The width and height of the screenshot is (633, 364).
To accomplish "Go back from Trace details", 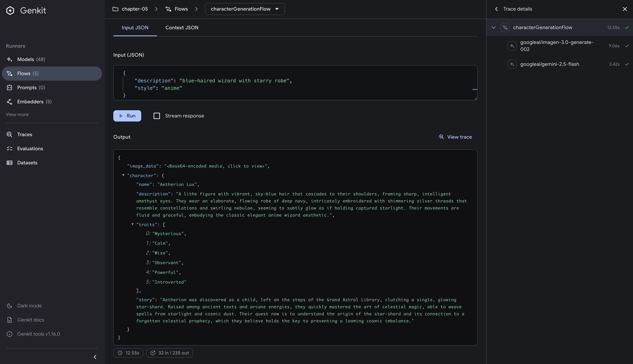I will 496,9.
